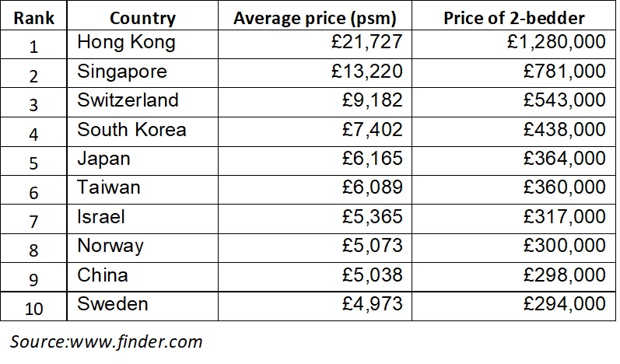This screenshot has width=620, height=364.
Task: Select the £294,000 2-bedder price
Action: (564, 304)
